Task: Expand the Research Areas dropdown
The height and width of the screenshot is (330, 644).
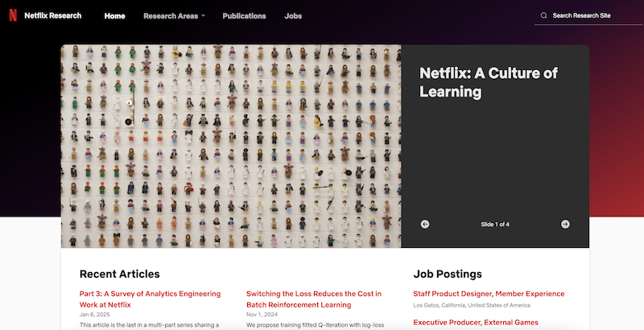Action: 174,16
